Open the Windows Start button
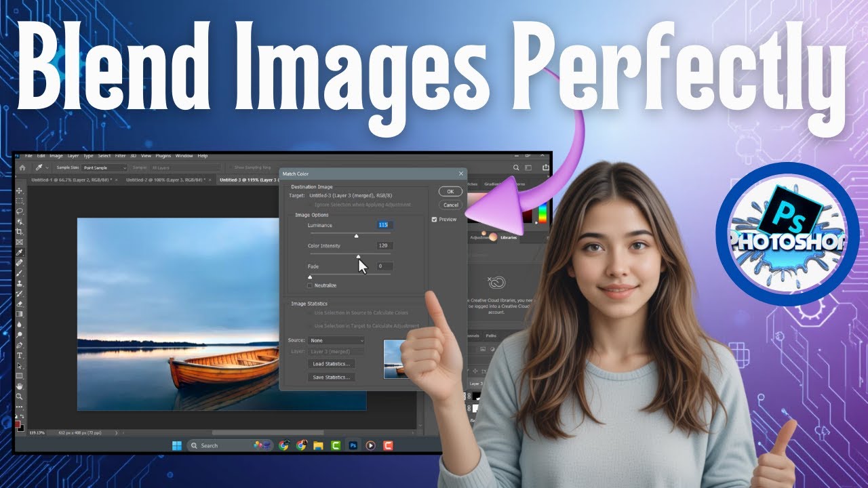The width and height of the screenshot is (868, 488). (177, 445)
